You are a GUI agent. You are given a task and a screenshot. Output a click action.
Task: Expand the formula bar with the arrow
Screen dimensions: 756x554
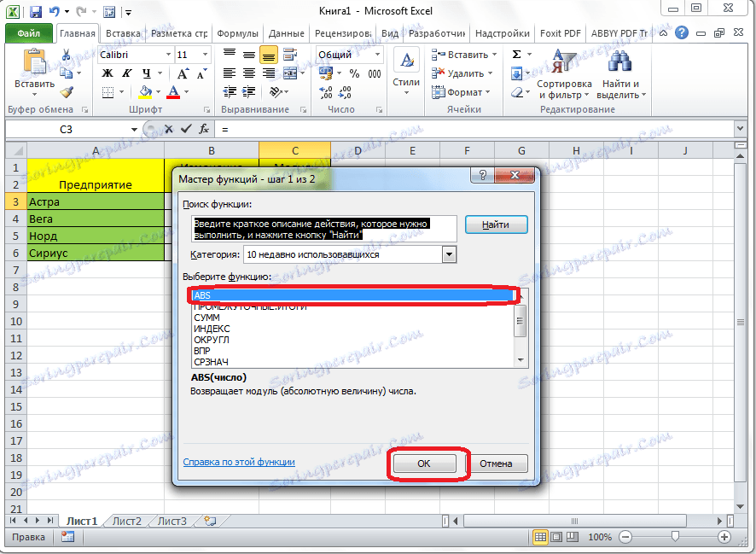pyautogui.click(x=740, y=129)
